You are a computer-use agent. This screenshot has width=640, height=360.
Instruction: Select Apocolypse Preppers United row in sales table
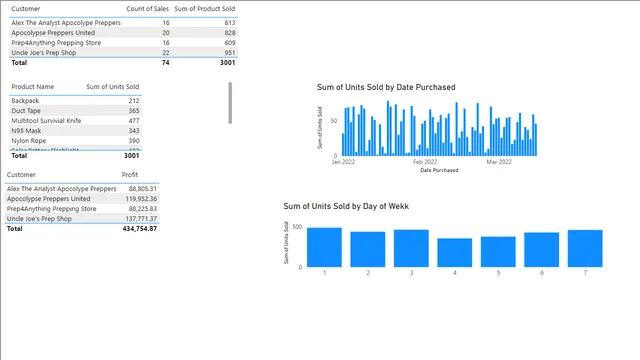[123, 33]
